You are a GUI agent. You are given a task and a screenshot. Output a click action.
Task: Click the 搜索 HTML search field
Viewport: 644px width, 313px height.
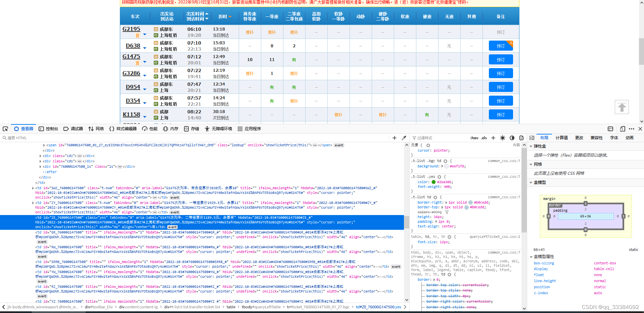click(x=195, y=138)
